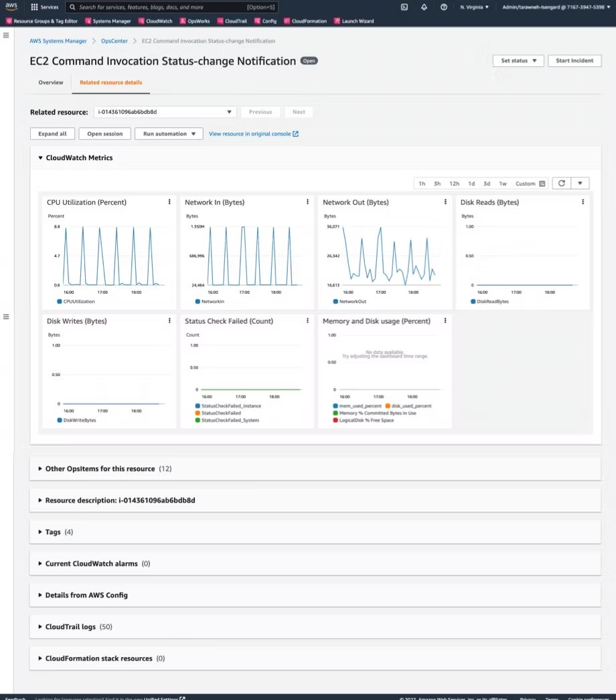Image resolution: width=616 pixels, height=700 pixels.
Task: Set time range to 1h
Action: (x=422, y=183)
